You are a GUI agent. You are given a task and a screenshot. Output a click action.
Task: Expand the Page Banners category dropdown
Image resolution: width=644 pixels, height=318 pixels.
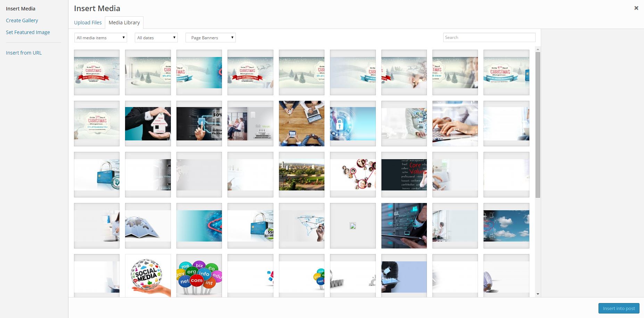(x=210, y=38)
